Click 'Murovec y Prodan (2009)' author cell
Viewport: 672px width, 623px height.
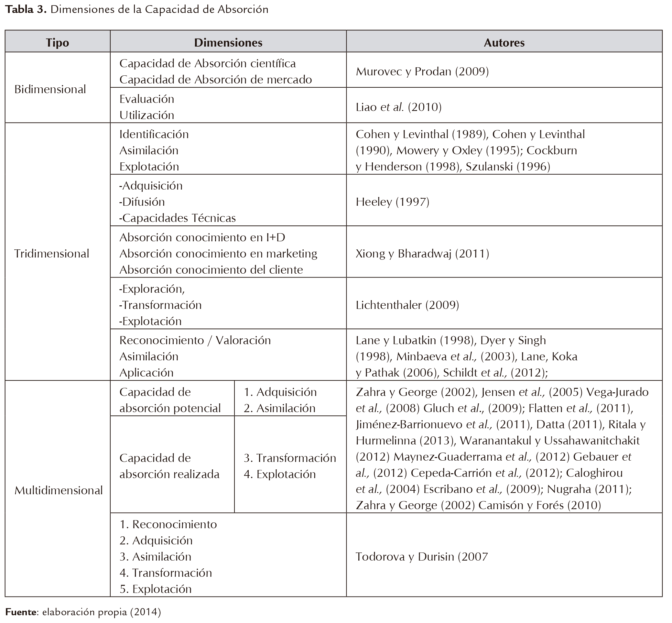click(422, 71)
